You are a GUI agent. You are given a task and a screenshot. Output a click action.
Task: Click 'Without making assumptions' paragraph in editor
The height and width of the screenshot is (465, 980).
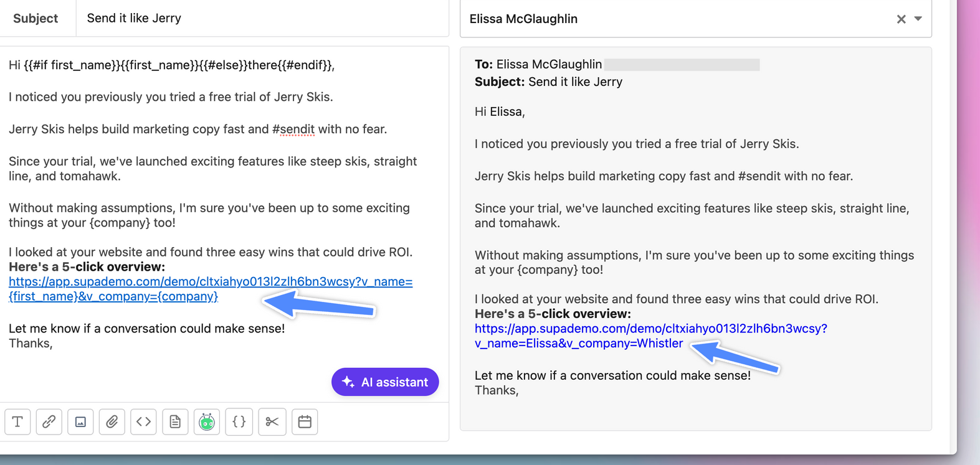coord(209,215)
